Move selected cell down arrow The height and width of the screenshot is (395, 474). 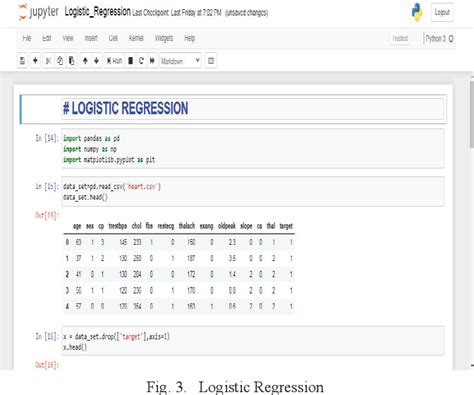(x=97, y=61)
